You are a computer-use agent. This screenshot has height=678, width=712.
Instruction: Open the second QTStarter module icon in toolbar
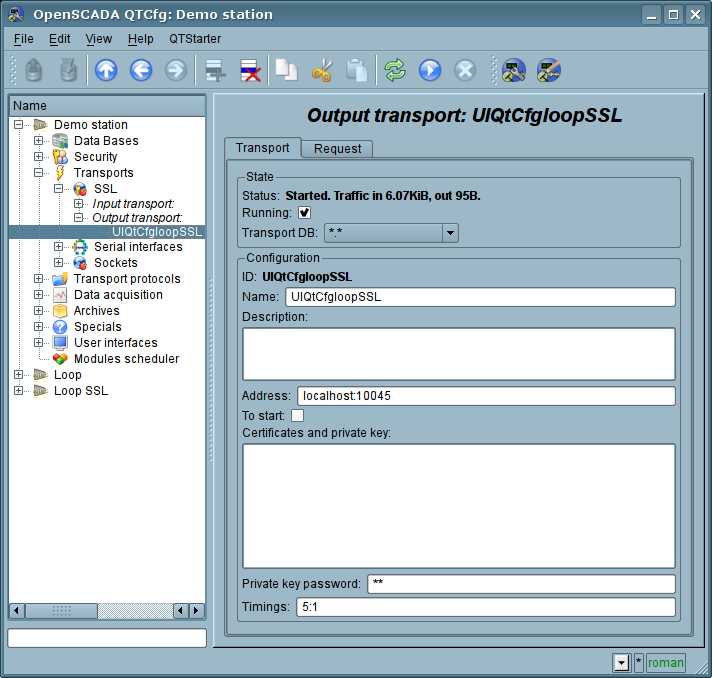tap(549, 70)
